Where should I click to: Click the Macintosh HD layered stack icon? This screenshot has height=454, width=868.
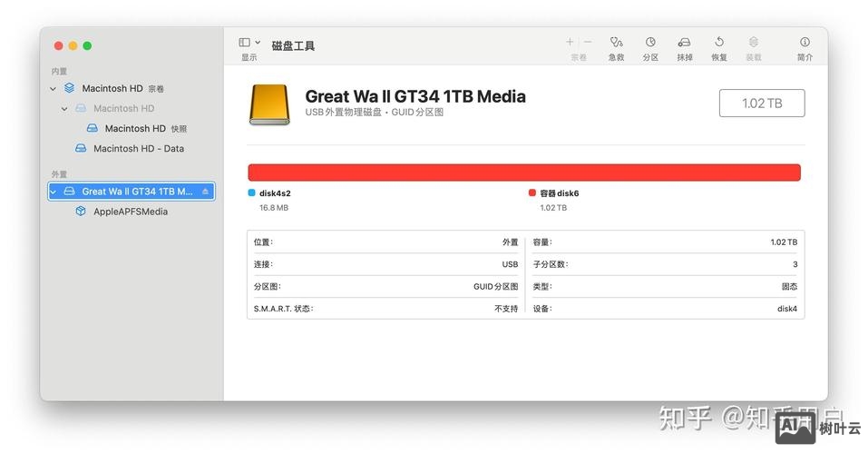pos(69,88)
